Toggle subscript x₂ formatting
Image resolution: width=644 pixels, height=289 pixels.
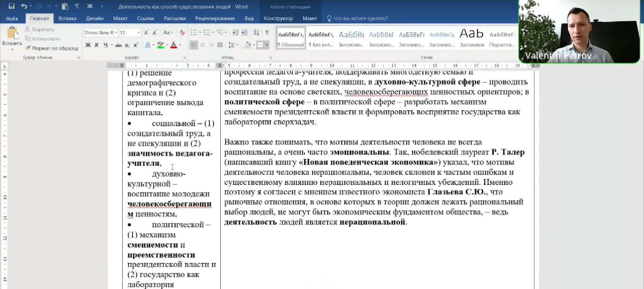click(127, 45)
